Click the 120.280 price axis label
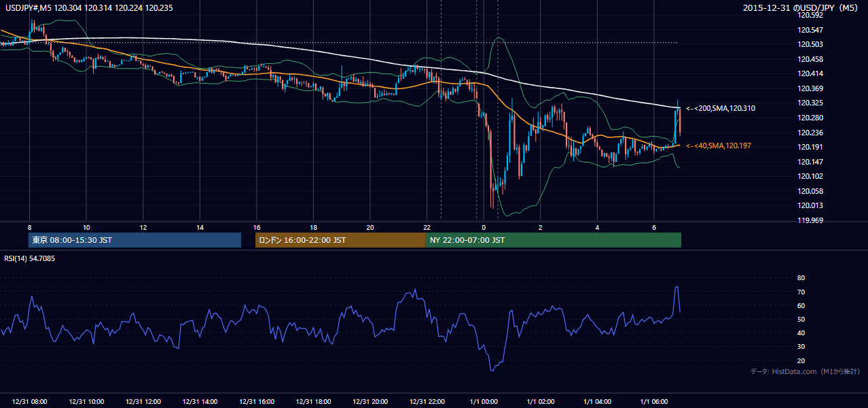 pyautogui.click(x=811, y=118)
